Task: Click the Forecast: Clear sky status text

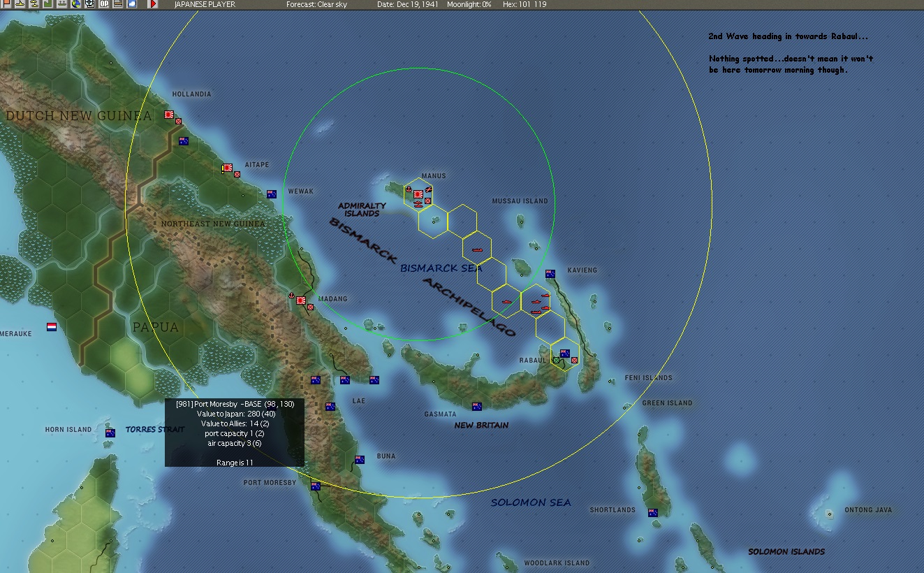Action: coord(316,4)
